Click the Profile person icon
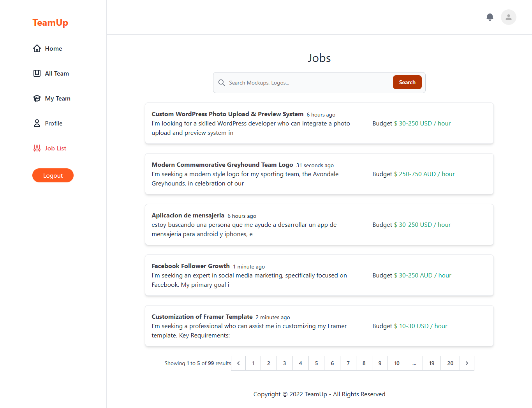 [x=37, y=123]
